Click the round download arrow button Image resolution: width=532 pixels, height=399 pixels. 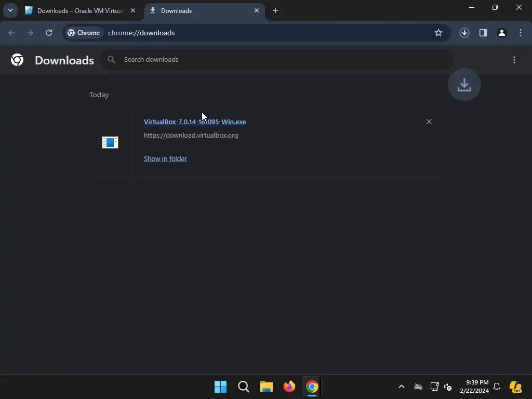coord(464,85)
